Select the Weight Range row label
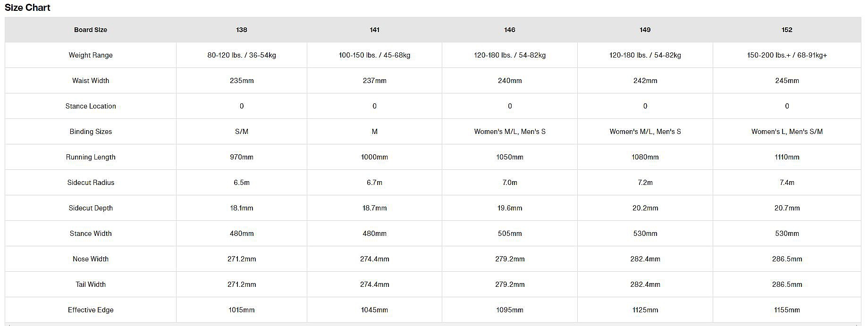868x326 pixels. pyautogui.click(x=91, y=55)
